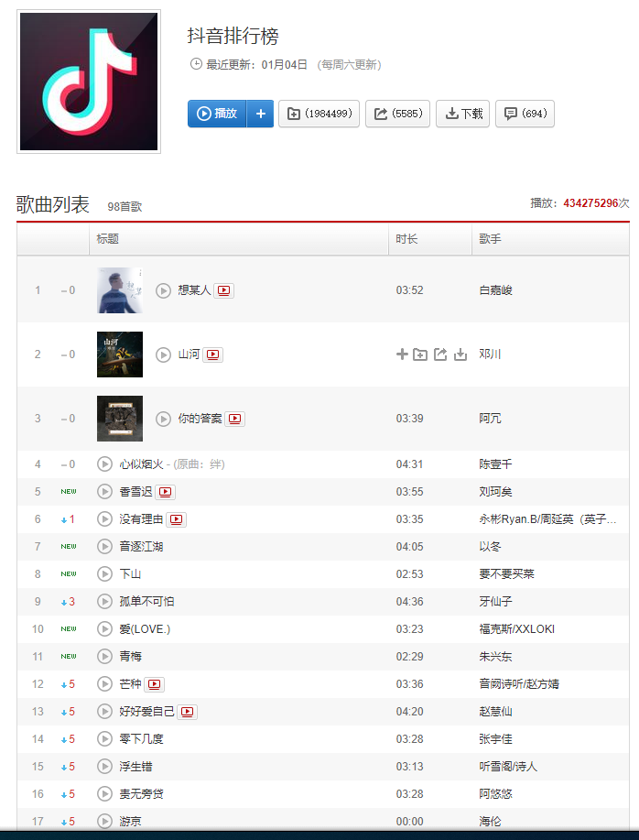Screen dimensions: 639x840
Task: Play the song 山河
Action: coord(163,355)
